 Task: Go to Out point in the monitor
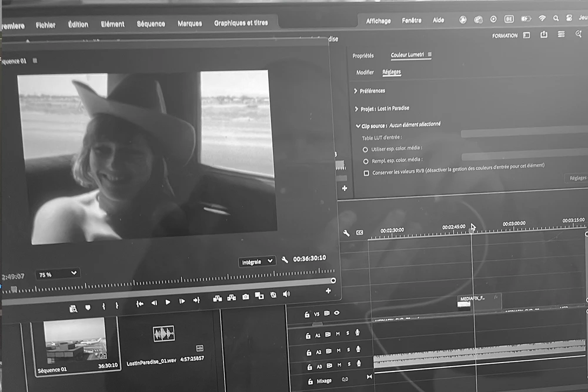(196, 300)
